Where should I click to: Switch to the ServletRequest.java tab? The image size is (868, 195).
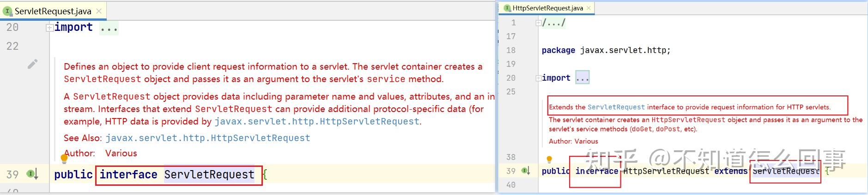click(x=53, y=11)
